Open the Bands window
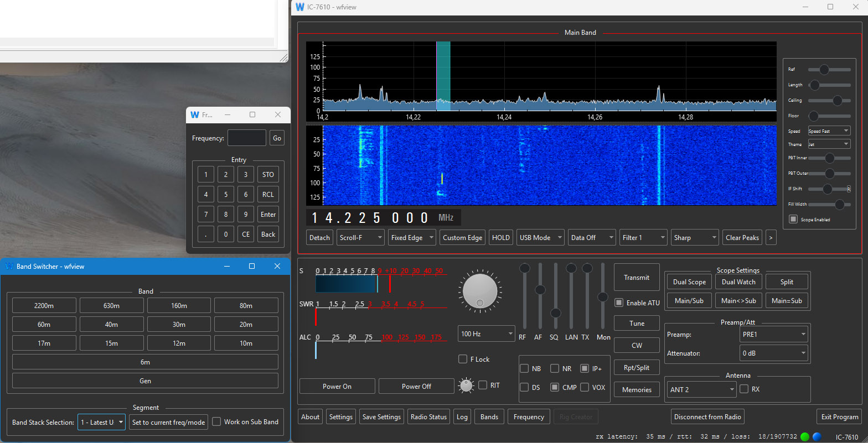Image resolution: width=868 pixels, height=443 pixels. [489, 416]
